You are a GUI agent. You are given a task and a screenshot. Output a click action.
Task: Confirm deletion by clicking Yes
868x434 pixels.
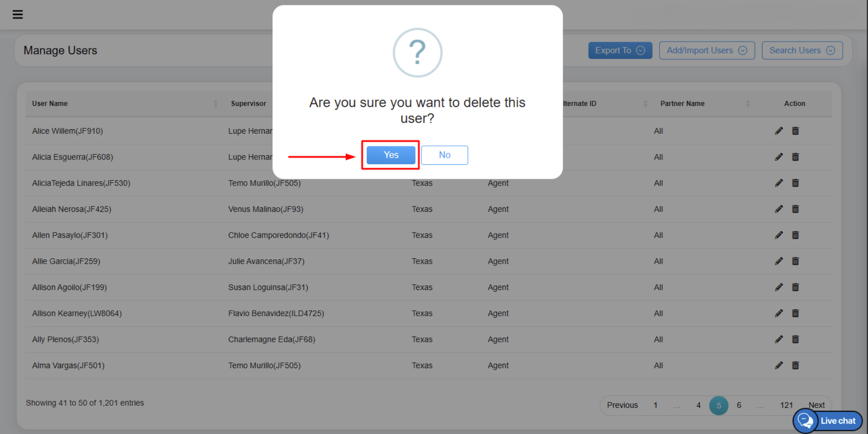coord(390,155)
